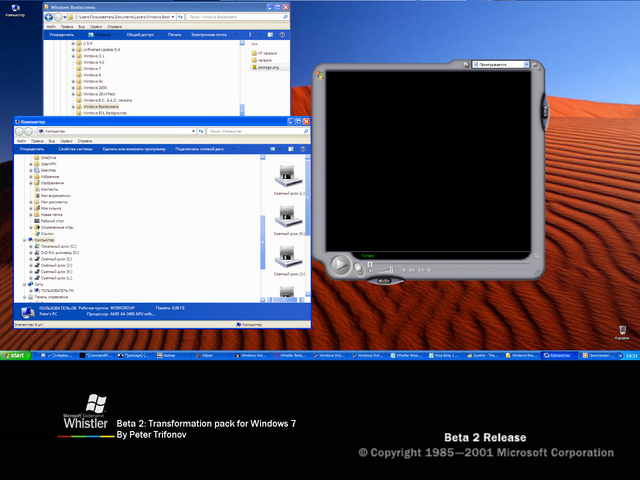Open Правка menu in Компьютер window
640x480 pixels.
point(37,141)
